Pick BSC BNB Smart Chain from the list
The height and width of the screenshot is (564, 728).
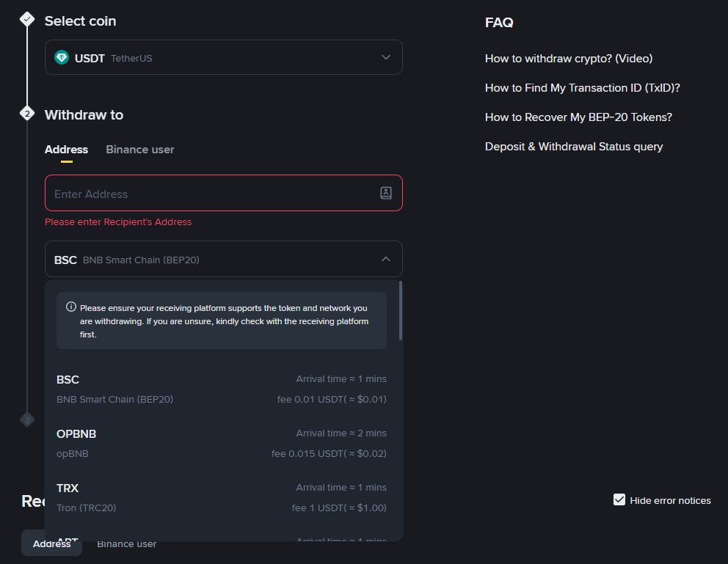tap(221, 389)
